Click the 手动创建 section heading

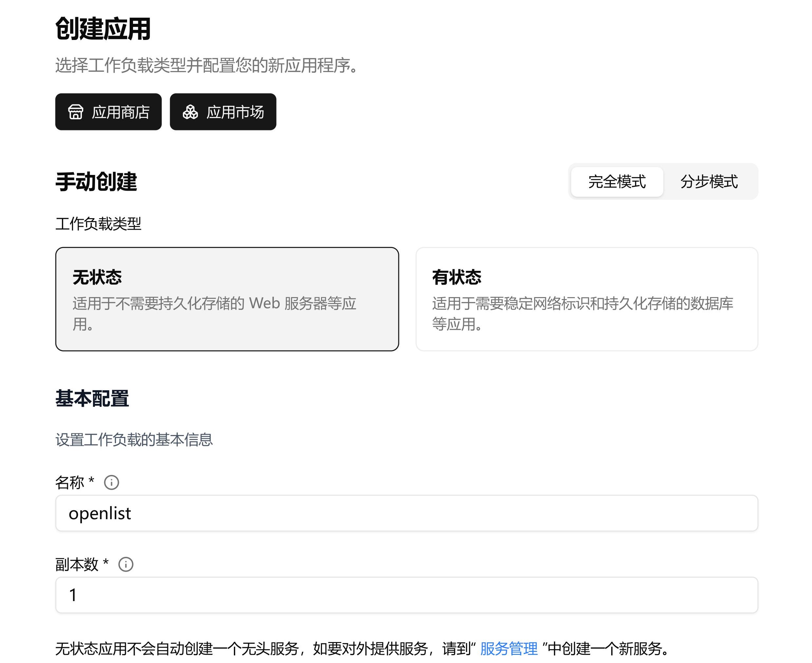point(96,182)
